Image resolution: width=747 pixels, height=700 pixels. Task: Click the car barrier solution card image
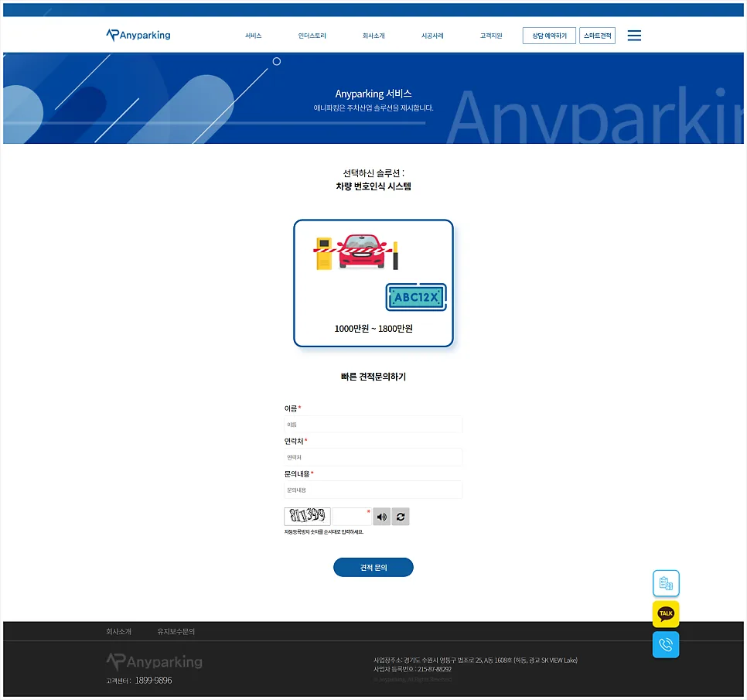pos(373,283)
